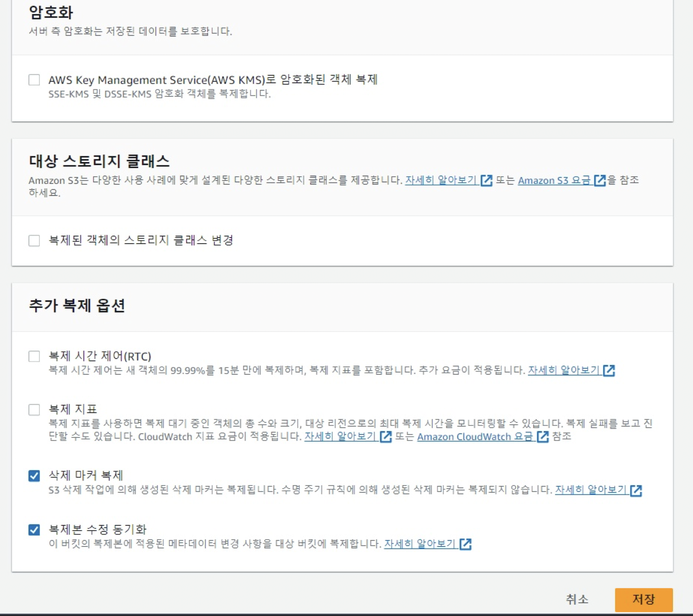Click external link icon beside Amazon S3 요금
Image resolution: width=693 pixels, height=616 pixels.
(x=600, y=180)
